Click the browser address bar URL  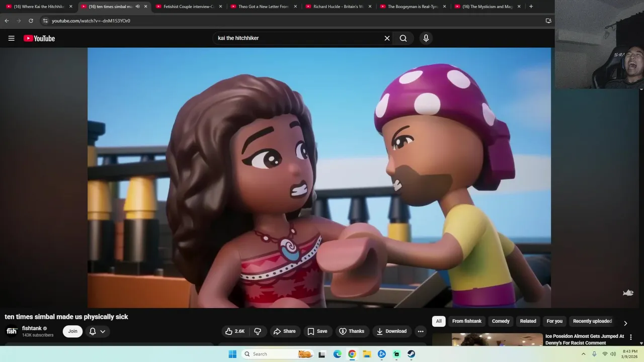point(91,21)
